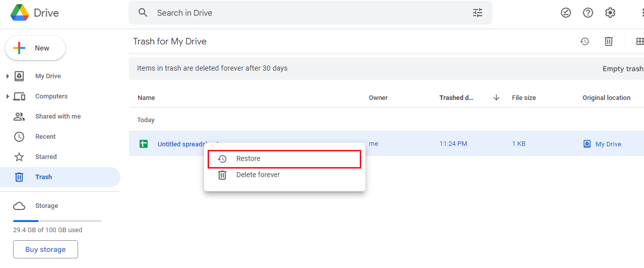Sort by Name column header
Screen dimensions: 644x268
pyautogui.click(x=146, y=98)
